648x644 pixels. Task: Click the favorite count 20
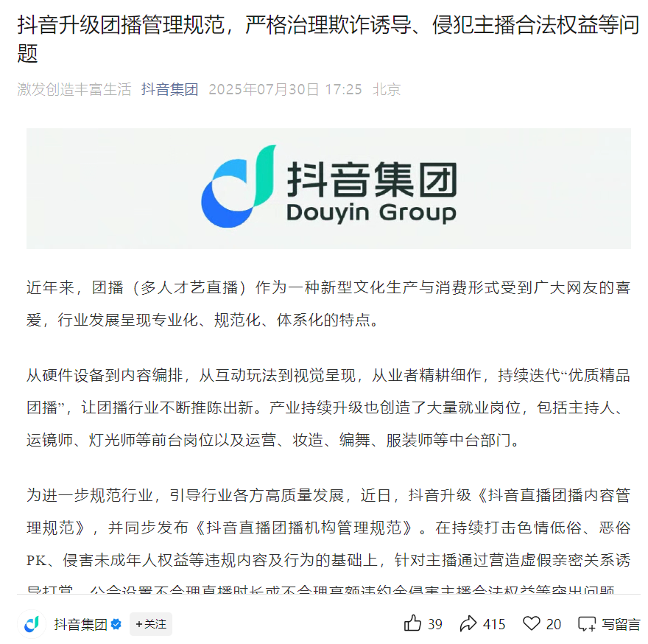[554, 624]
